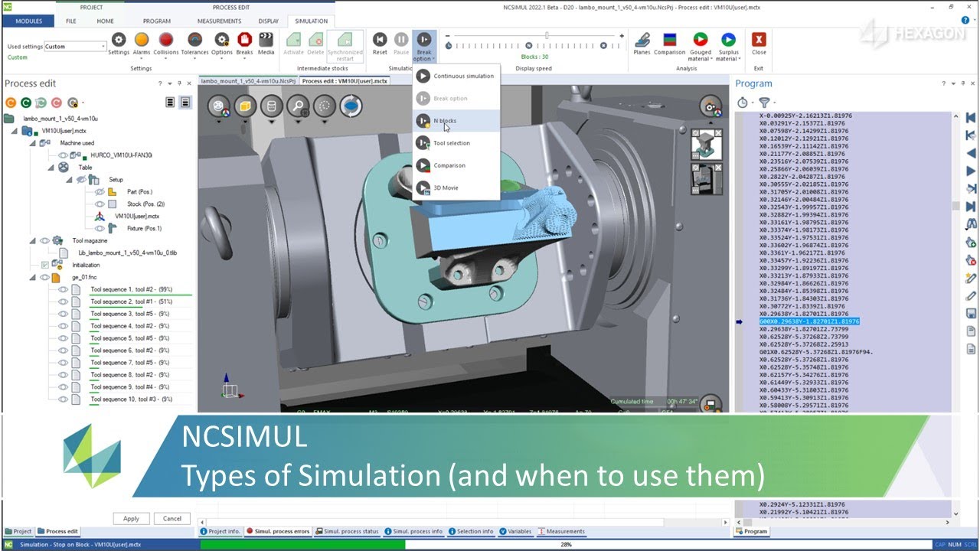Open the MODULES button
Image resolution: width=980 pixels, height=551 pixels.
(x=29, y=21)
